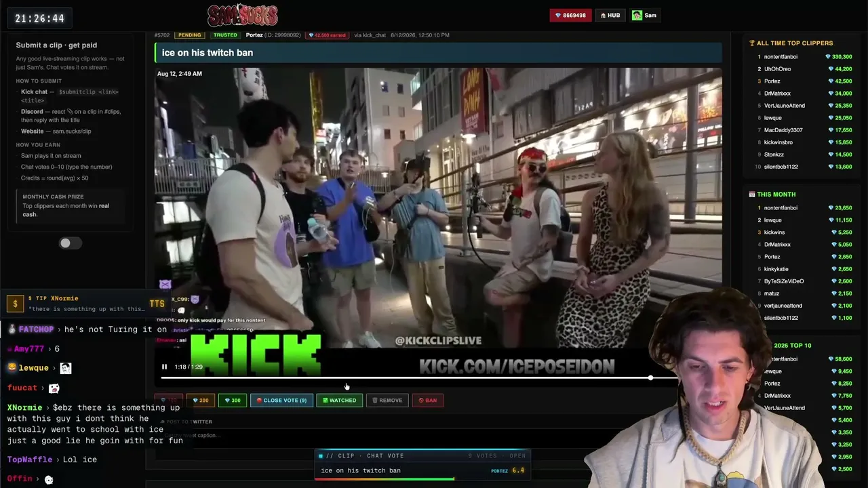The width and height of the screenshot is (868, 488).
Task: Select ByTeSiZeViDeO in This Month list
Action: click(784, 281)
